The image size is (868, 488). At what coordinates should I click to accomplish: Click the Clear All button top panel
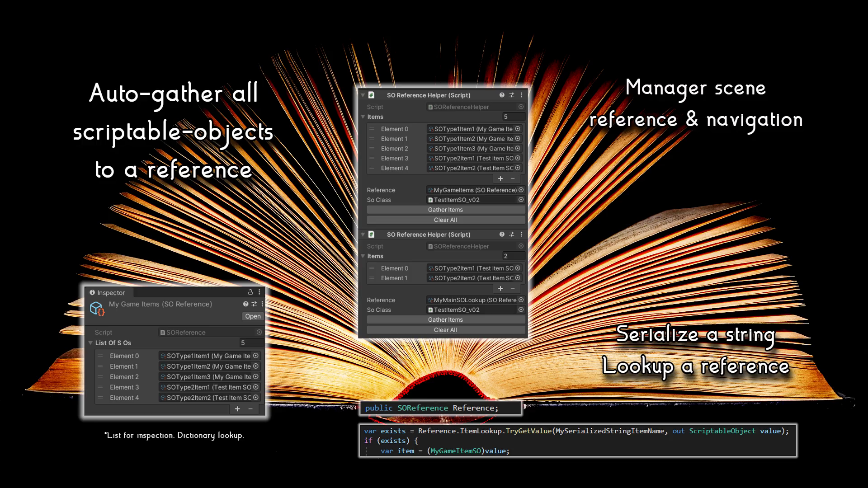click(445, 220)
